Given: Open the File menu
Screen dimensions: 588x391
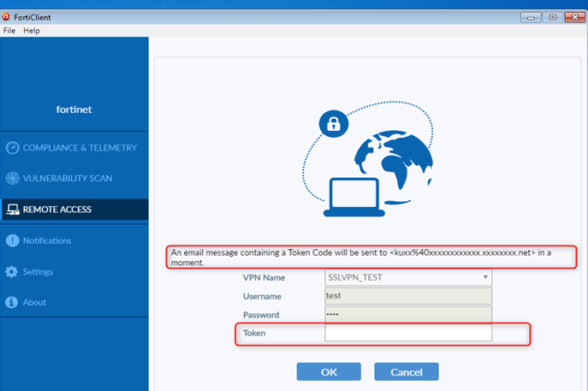Looking at the screenshot, I should (x=9, y=31).
